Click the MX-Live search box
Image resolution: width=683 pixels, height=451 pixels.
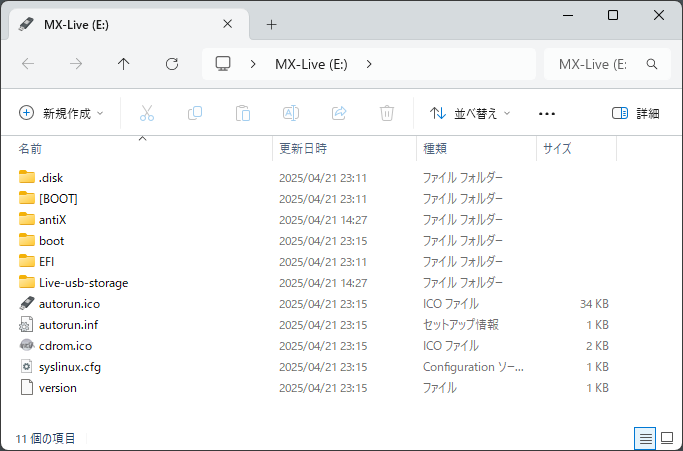pos(600,64)
